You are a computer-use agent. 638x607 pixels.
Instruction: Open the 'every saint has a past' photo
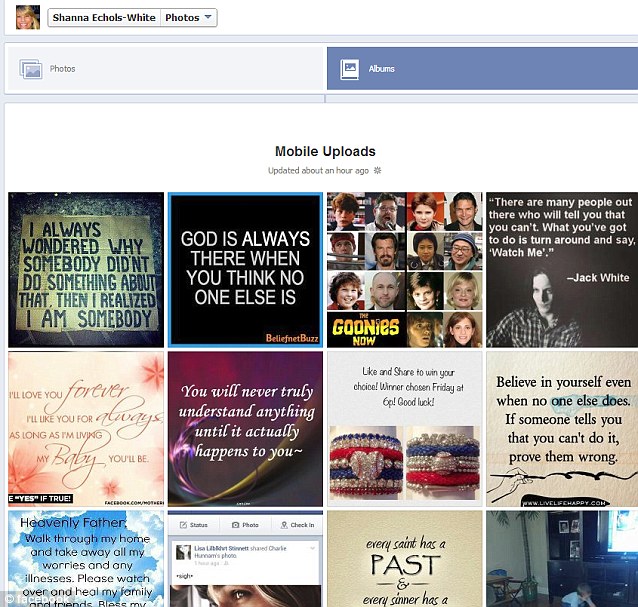tap(405, 559)
